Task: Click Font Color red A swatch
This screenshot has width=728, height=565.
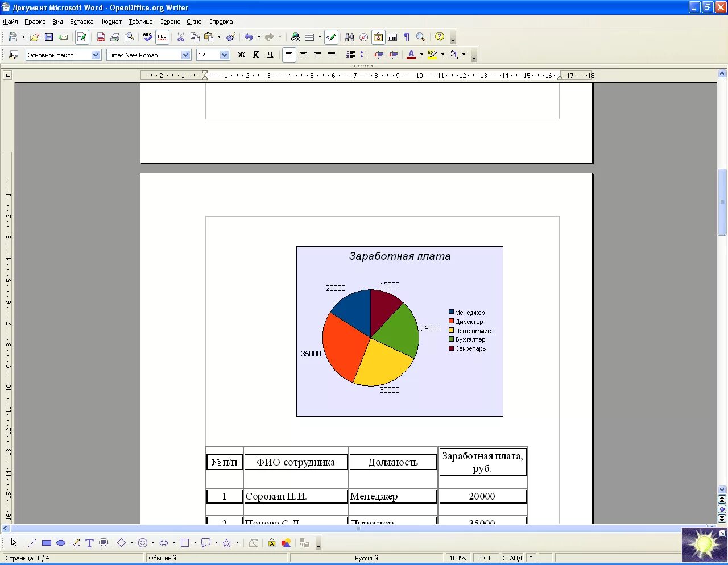Action: [411, 55]
